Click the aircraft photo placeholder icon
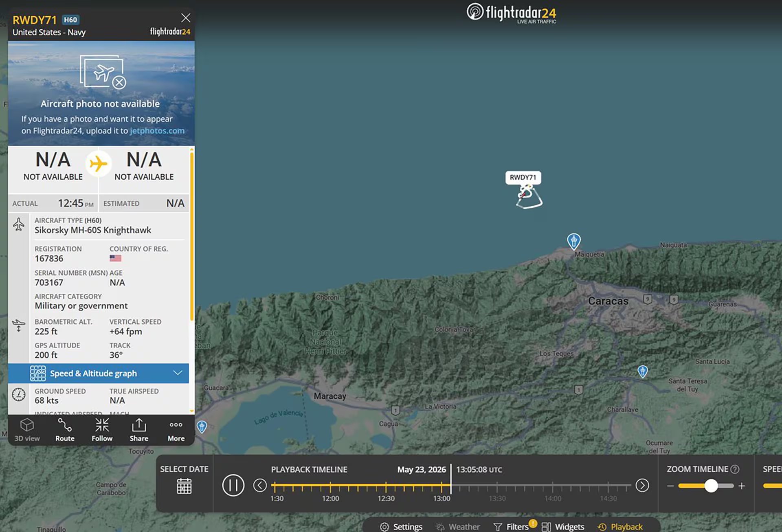 103,72
